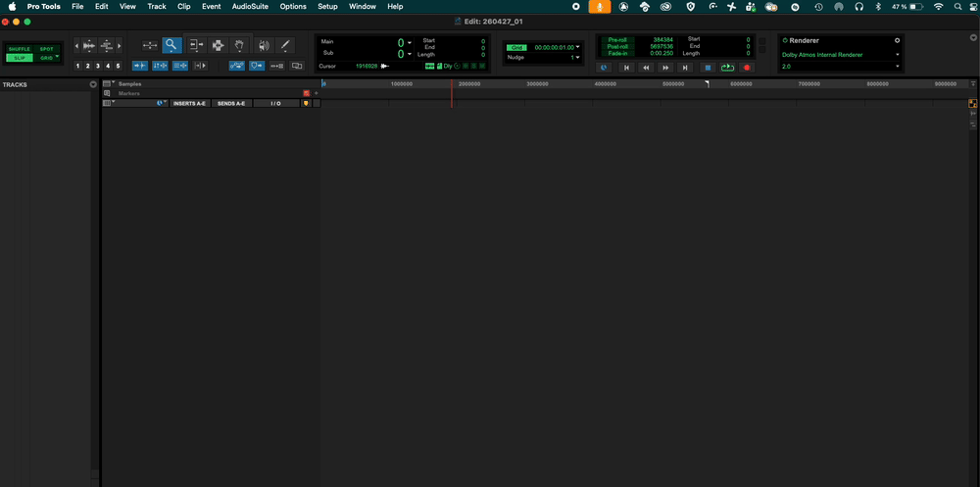Click the audio waveform vertical zoom icon
Image resolution: width=980 pixels, height=487 pixels.
click(89, 46)
